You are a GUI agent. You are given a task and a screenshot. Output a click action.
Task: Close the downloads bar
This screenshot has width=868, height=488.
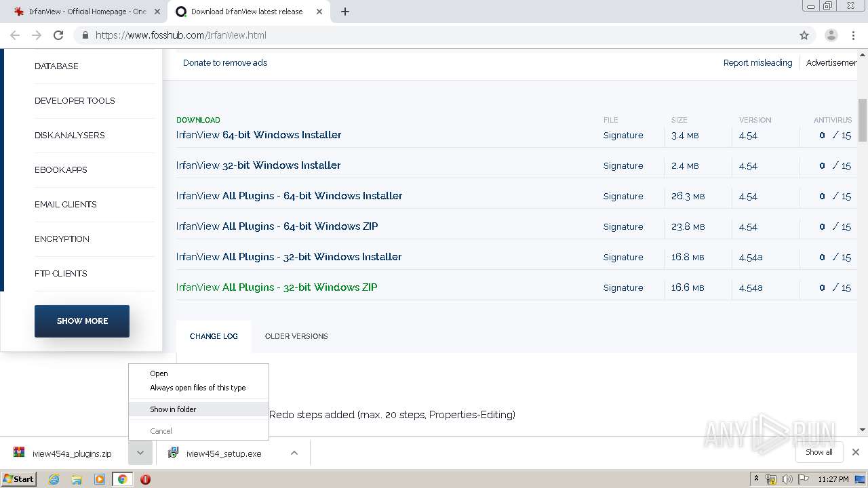[856, 452]
